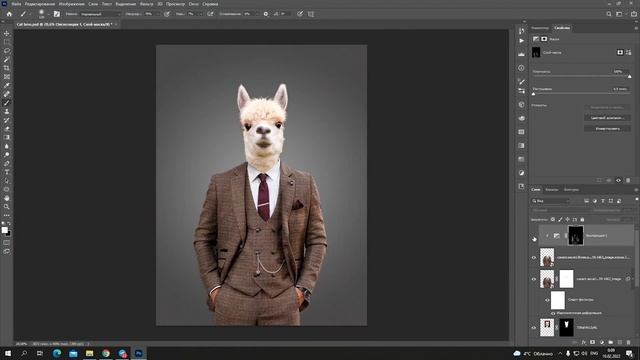The image size is (640, 360).
Task: Hide the third smart object layer eye
Action: point(534,279)
